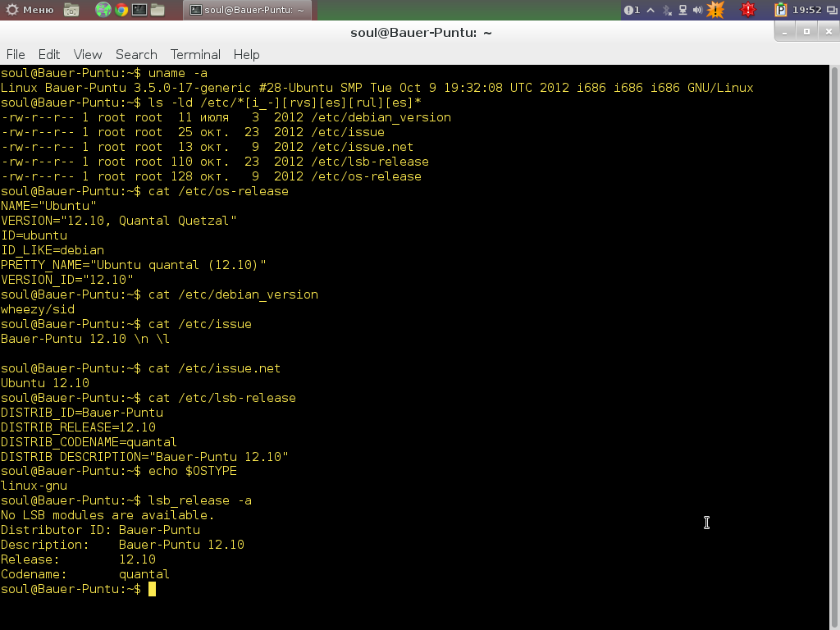Click '/etc/lsb-release' in the ls listing
The width and height of the screenshot is (840, 630).
[x=370, y=162]
